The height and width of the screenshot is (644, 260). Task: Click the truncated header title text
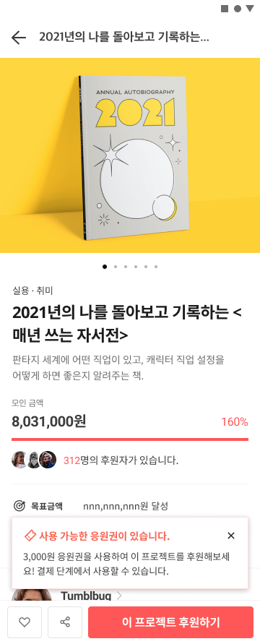(124, 38)
